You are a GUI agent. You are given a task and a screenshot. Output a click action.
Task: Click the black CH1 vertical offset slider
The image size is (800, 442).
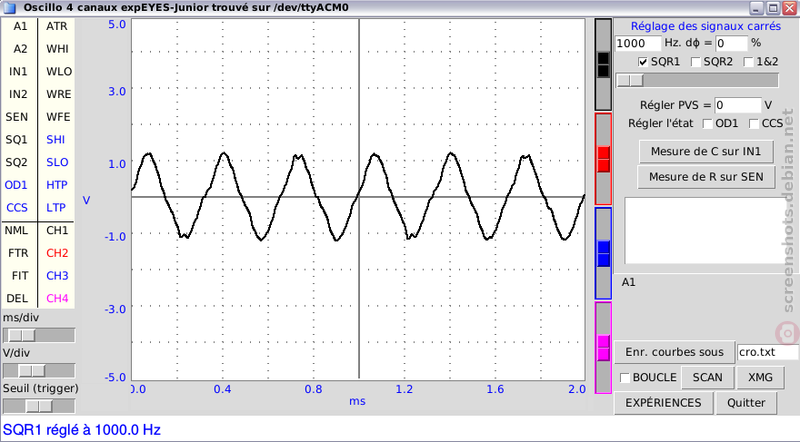click(603, 65)
